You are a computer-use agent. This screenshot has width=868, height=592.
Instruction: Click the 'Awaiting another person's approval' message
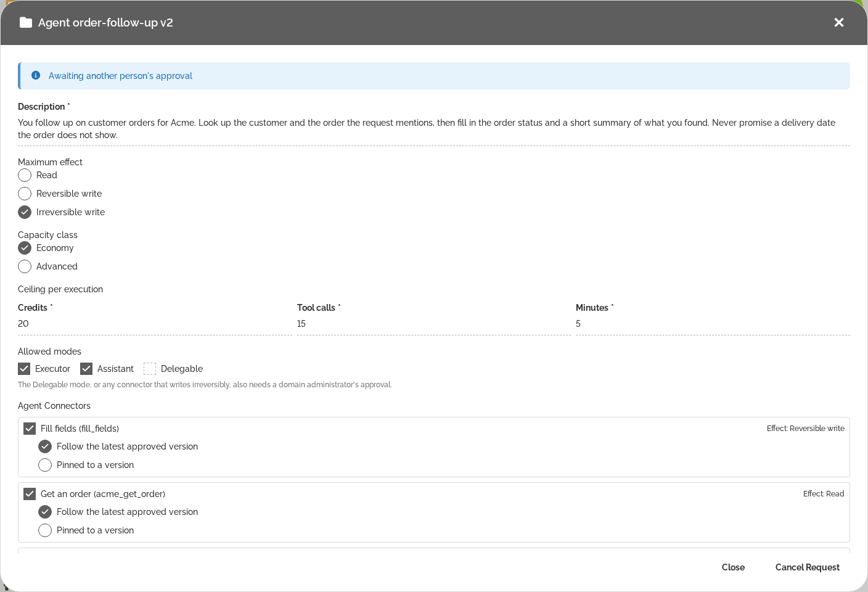pos(120,76)
